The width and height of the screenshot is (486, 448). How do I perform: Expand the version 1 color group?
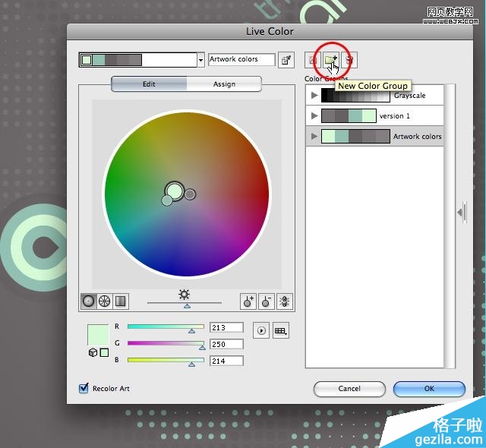pos(314,115)
